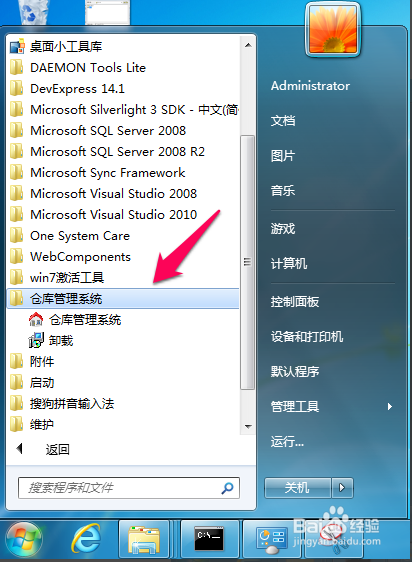The image size is (412, 562).
Task: Open the 桌面小工具库 program entry
Action: 123,47
